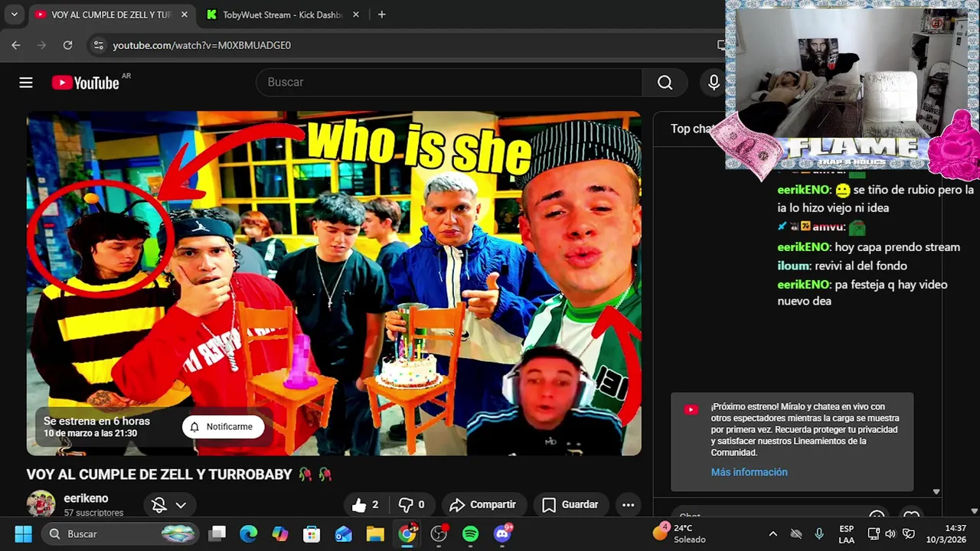Image resolution: width=980 pixels, height=551 pixels.
Task: Open the Windows Start menu
Action: click(23, 533)
